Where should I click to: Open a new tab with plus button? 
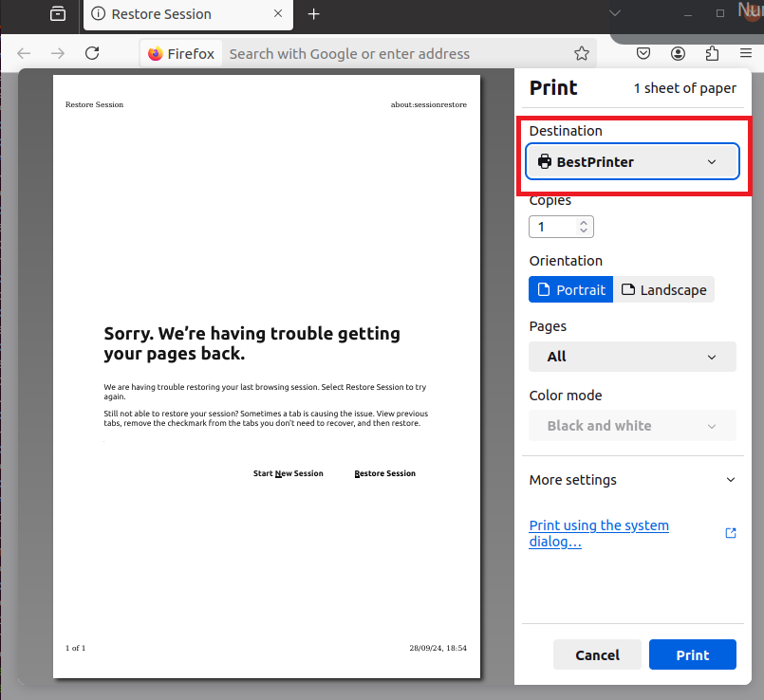point(314,14)
